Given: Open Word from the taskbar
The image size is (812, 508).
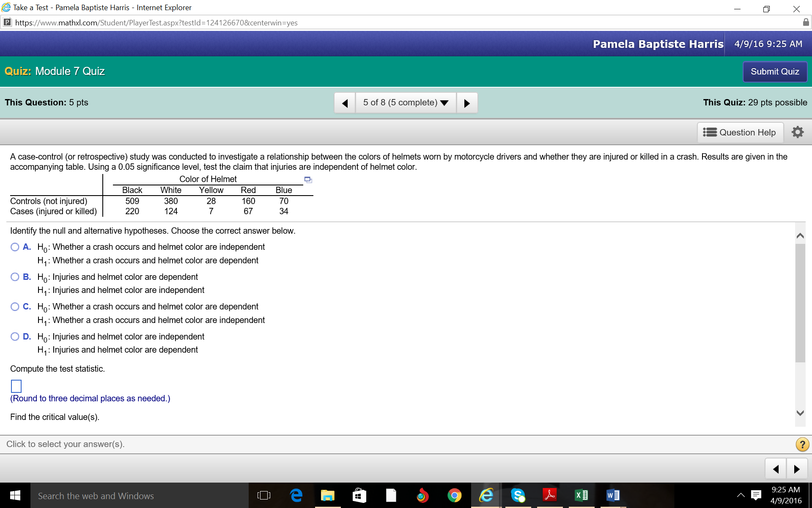Looking at the screenshot, I should tap(613, 495).
